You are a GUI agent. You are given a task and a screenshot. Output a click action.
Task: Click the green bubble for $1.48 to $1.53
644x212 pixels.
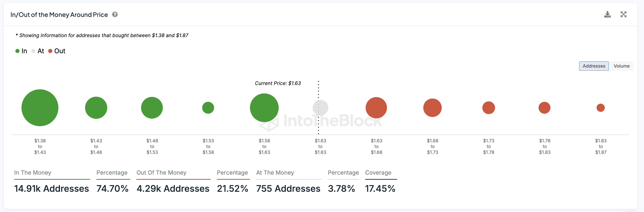point(152,108)
